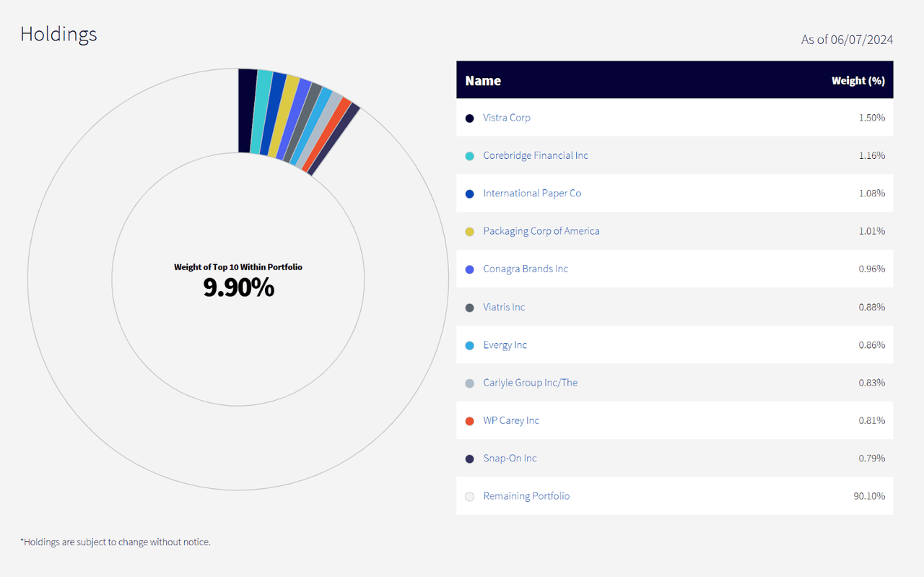Viewport: 924px width, 577px height.
Task: Select the orange-red WP Carey donut slice
Action: (326, 136)
